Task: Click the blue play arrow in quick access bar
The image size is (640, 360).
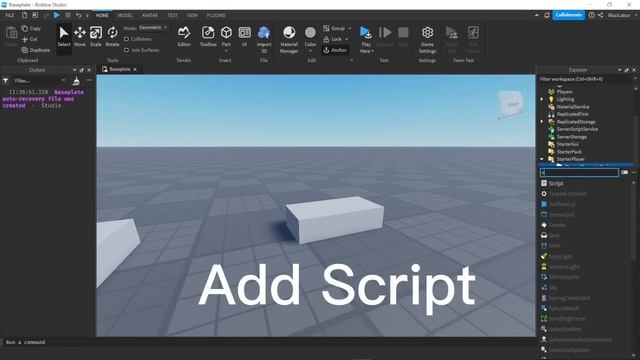Action: (57, 15)
